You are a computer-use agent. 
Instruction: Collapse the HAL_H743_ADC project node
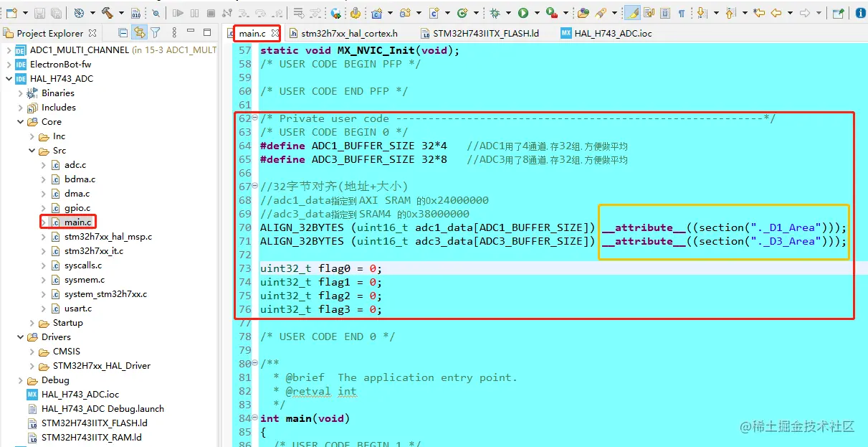point(8,79)
